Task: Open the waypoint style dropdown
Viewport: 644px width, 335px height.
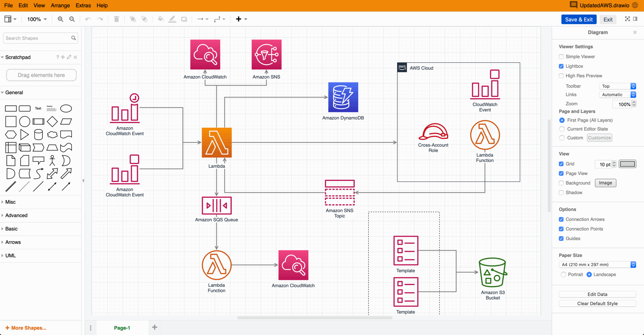Action: coord(220,19)
